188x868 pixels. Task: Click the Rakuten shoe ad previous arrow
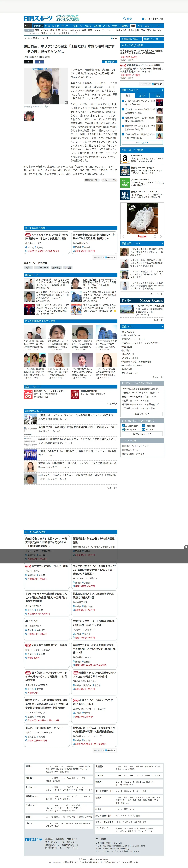coord(123,236)
